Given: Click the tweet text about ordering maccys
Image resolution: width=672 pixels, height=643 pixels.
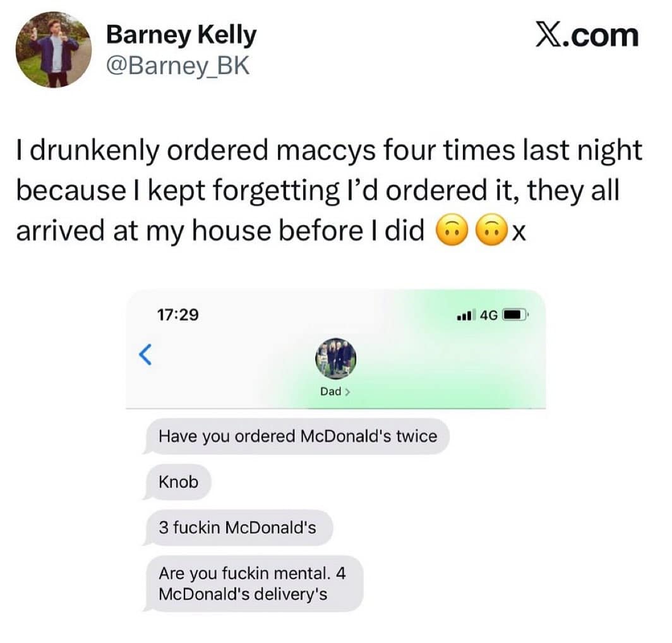Looking at the screenshot, I should pyautogui.click(x=329, y=190).
